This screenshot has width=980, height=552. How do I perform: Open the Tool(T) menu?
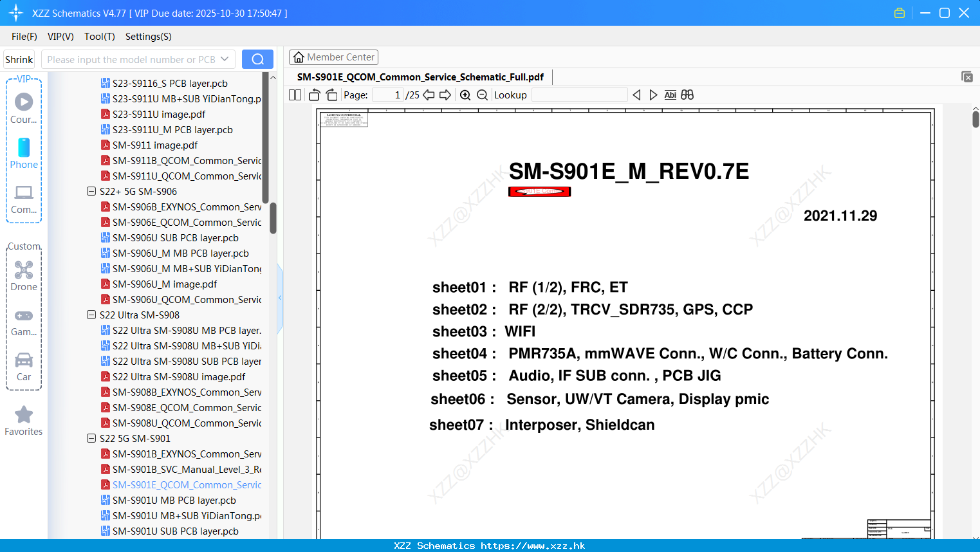point(100,37)
